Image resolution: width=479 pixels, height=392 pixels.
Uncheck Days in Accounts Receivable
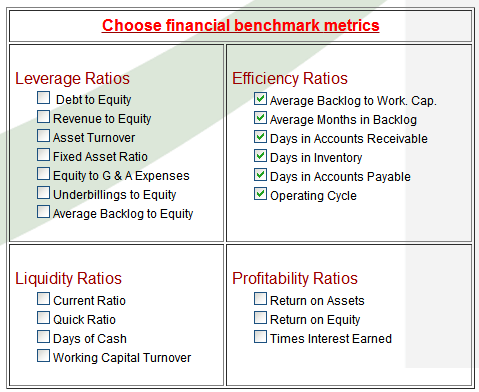click(x=260, y=137)
